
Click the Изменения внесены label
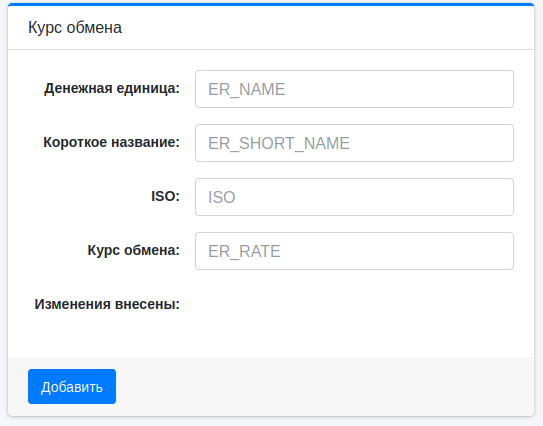(107, 304)
